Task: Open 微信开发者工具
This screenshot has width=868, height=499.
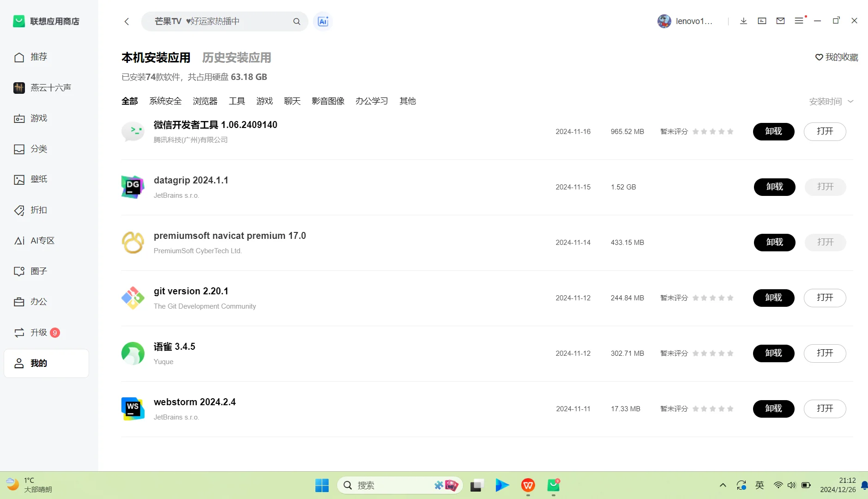Action: [x=825, y=132]
